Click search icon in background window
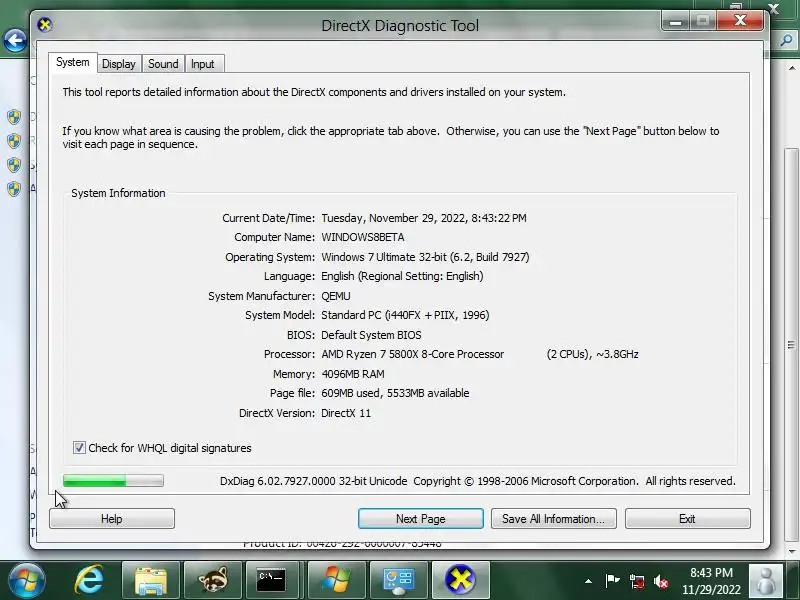The image size is (800, 600). coord(787,40)
